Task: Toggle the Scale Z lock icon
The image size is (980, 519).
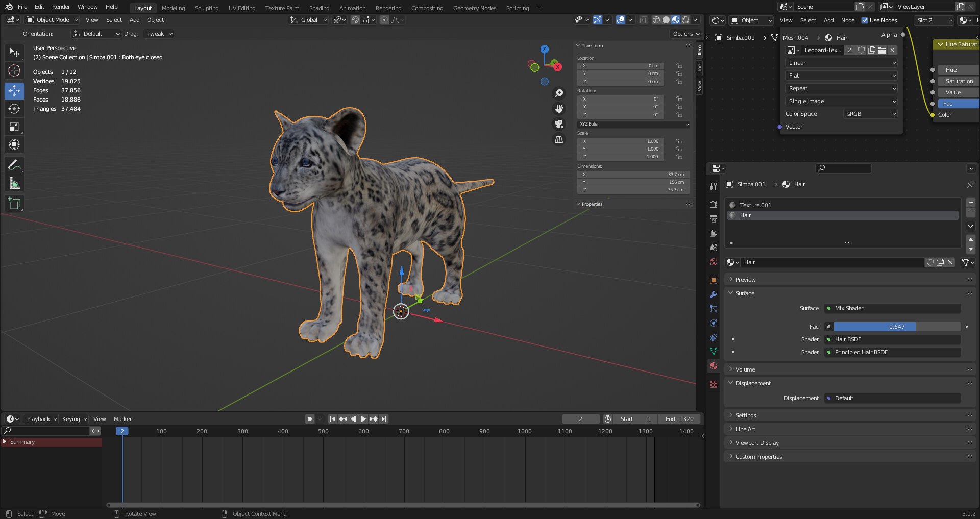Action: pyautogui.click(x=679, y=157)
